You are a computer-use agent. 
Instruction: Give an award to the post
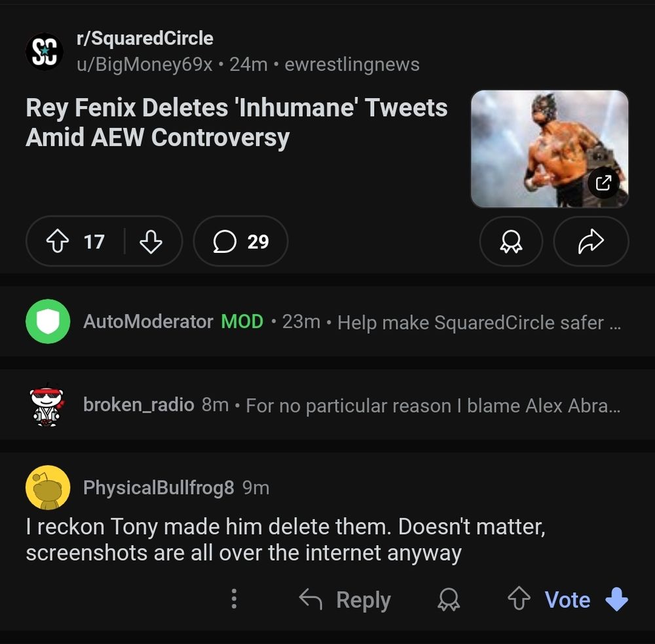(x=511, y=242)
